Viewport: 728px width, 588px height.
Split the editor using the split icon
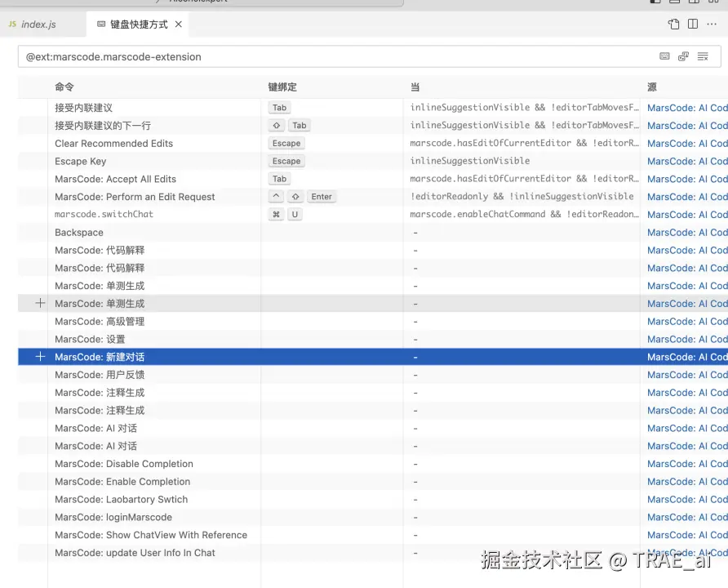(692, 24)
